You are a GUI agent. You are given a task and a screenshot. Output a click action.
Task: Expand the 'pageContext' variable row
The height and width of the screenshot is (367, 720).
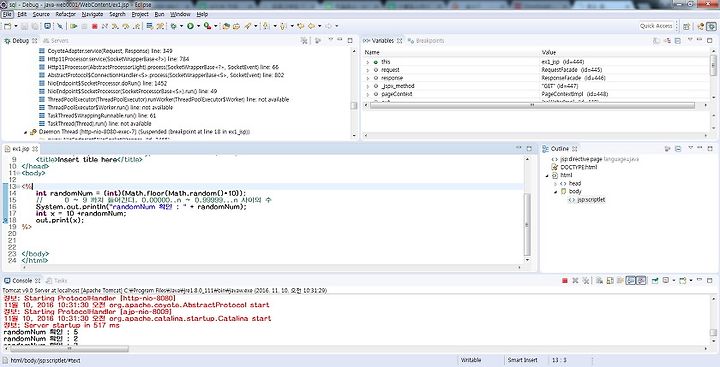(368, 94)
